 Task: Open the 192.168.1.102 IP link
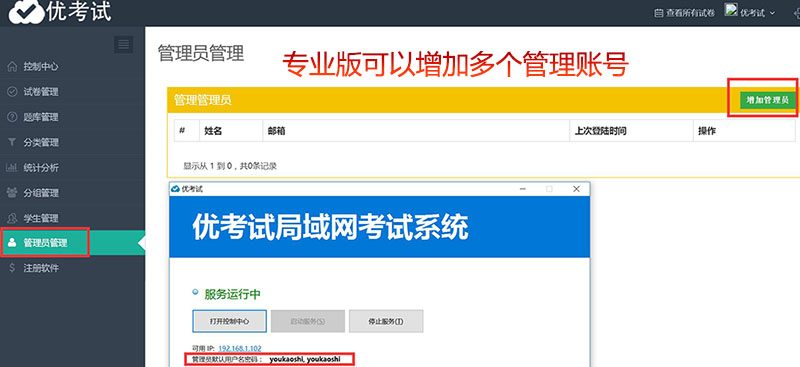[240, 348]
